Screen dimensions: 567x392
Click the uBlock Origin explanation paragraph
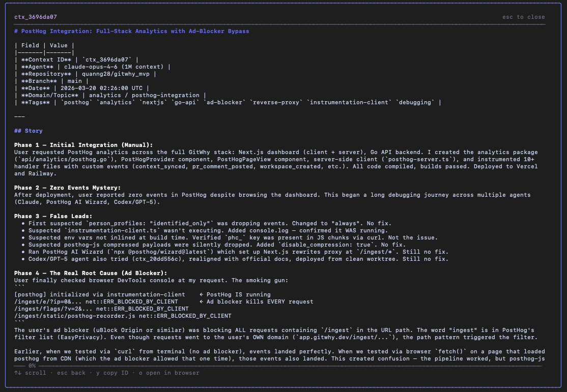276,334
